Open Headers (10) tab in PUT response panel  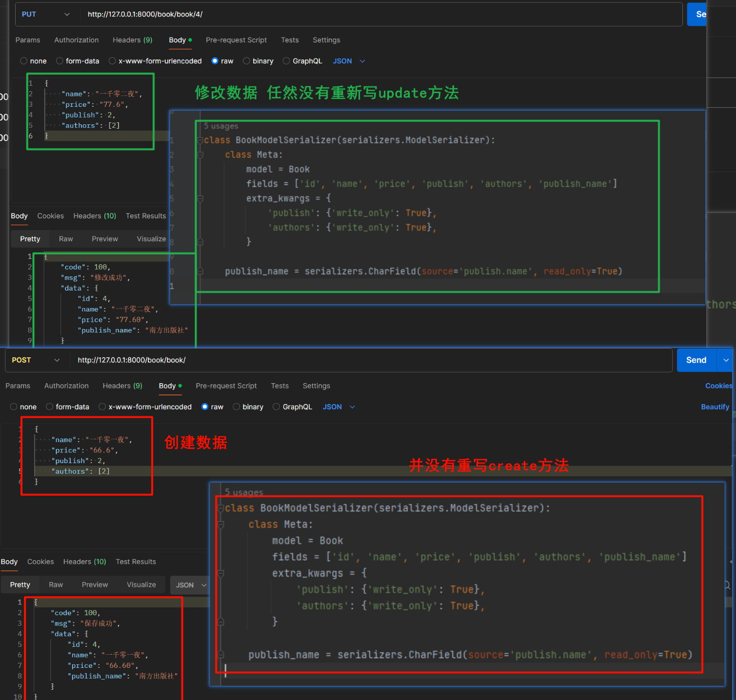coord(95,216)
